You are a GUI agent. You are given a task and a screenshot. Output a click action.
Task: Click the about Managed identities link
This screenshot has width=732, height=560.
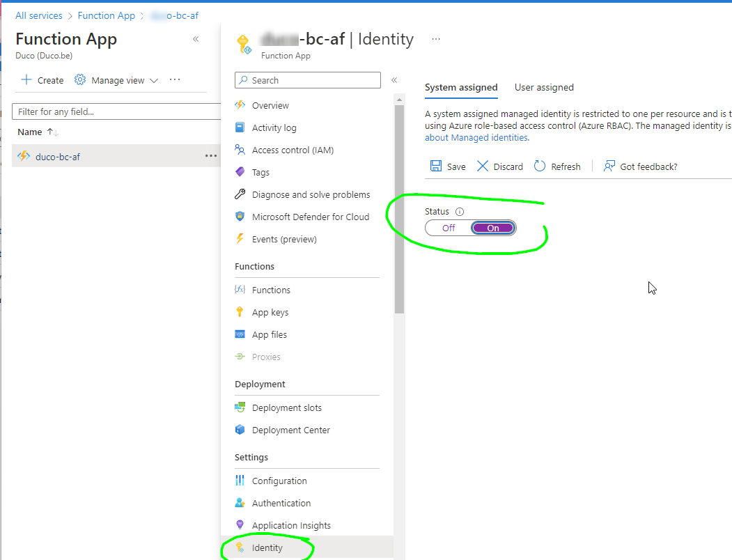476,138
